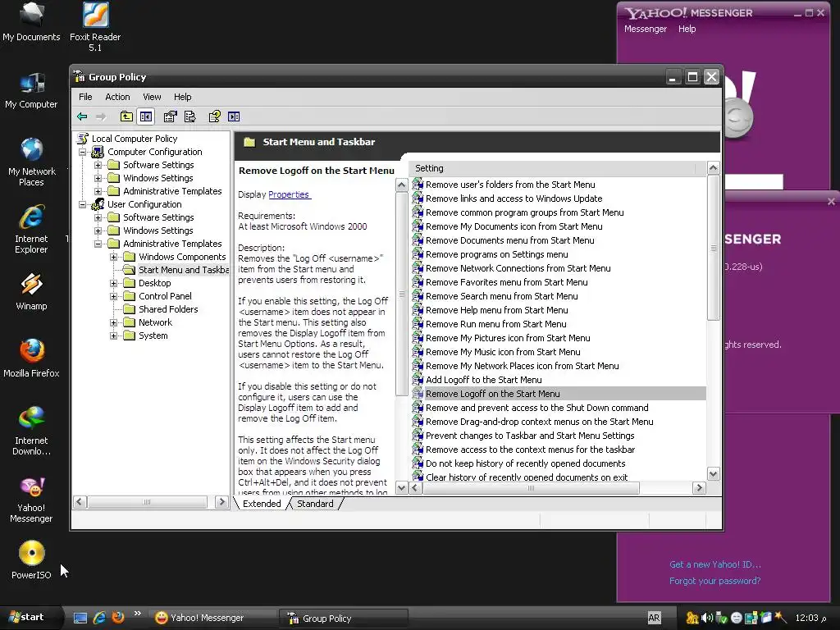Viewport: 840px width, 630px height.
Task: Collapse Administrative Templates under User Configuration
Action: [98, 244]
